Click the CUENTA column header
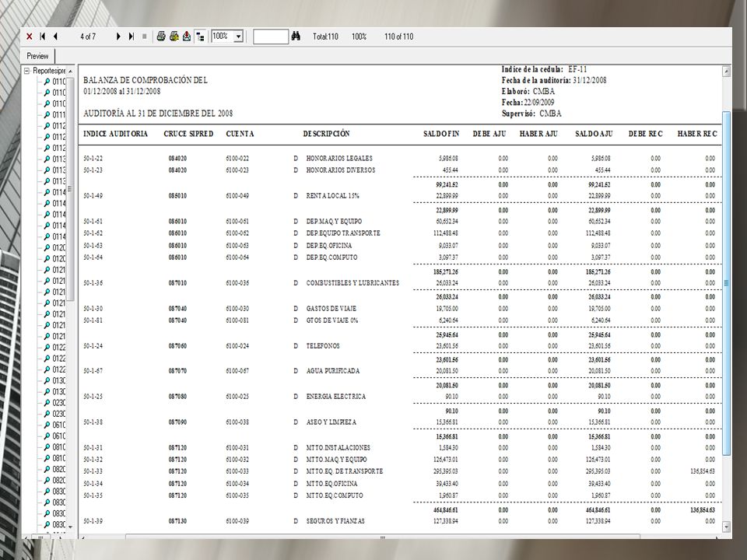Screen dimensions: 747x560 point(240,134)
